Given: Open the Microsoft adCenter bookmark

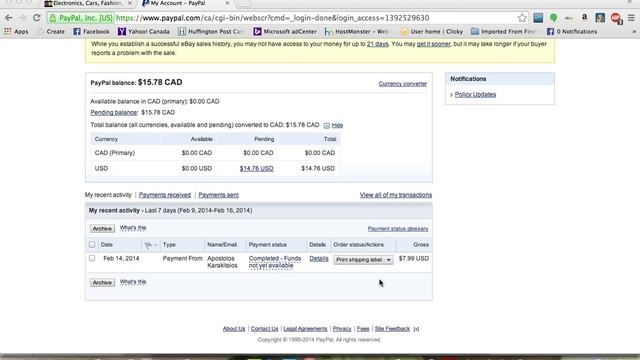Looking at the screenshot, I should [285, 31].
